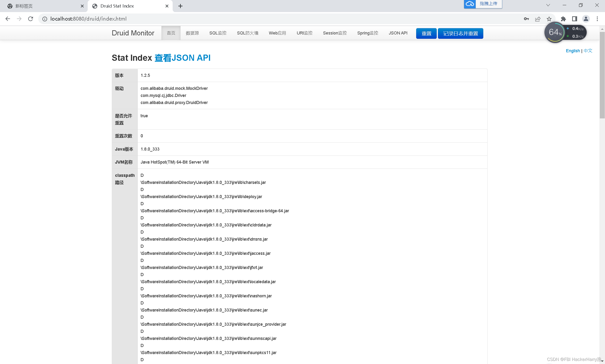Screen dimensions: 605x364
Task: Click the Stat Index heading
Action: (x=132, y=58)
